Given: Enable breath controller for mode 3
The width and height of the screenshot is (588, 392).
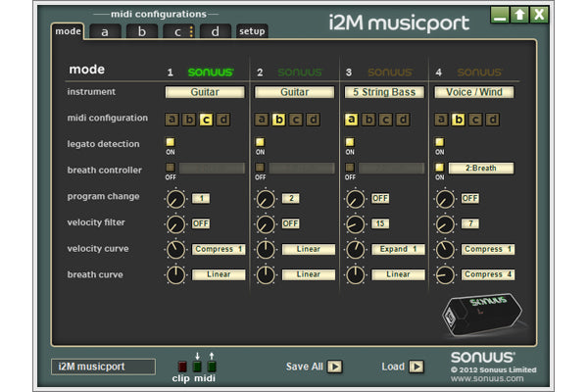Looking at the screenshot, I should click(351, 168).
